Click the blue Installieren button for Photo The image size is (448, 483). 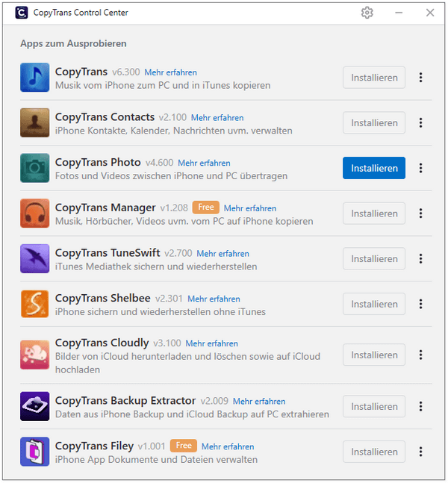pos(374,168)
